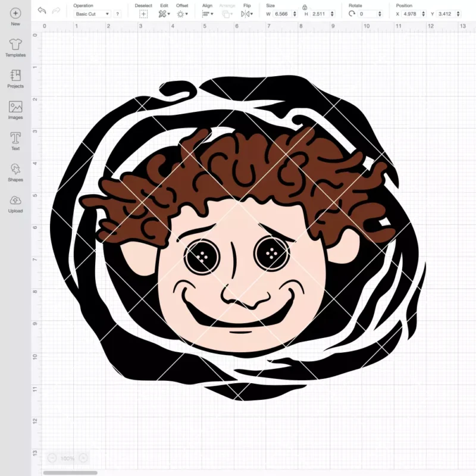
Task: Click the New project icon
Action: coord(15,13)
